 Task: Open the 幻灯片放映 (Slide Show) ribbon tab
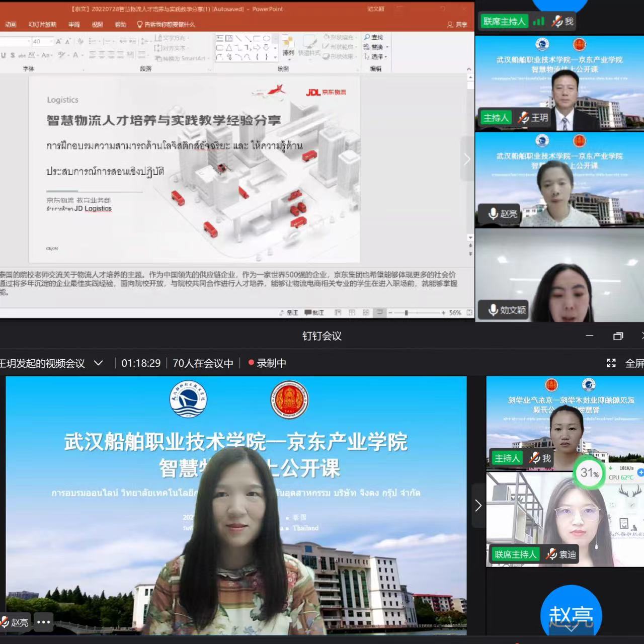click(x=42, y=24)
